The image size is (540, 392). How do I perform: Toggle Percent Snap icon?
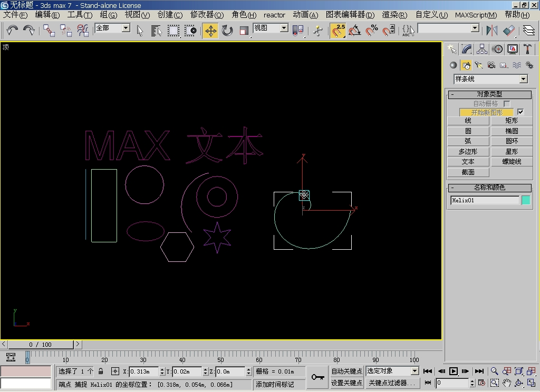pos(372,30)
